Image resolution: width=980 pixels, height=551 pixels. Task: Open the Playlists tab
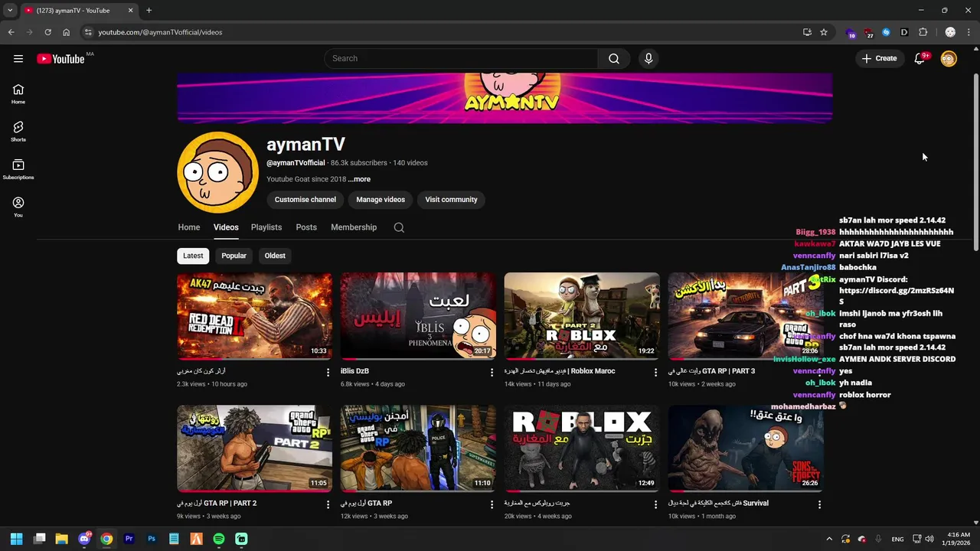coord(266,227)
